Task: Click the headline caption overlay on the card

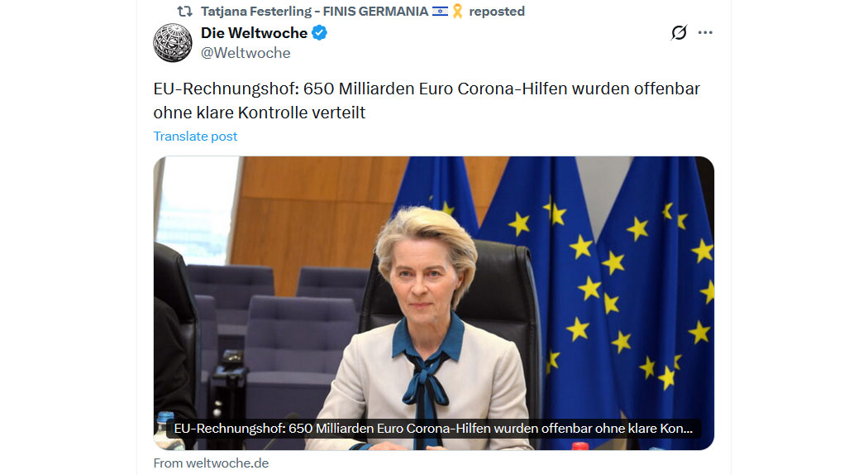Action: 433,429
